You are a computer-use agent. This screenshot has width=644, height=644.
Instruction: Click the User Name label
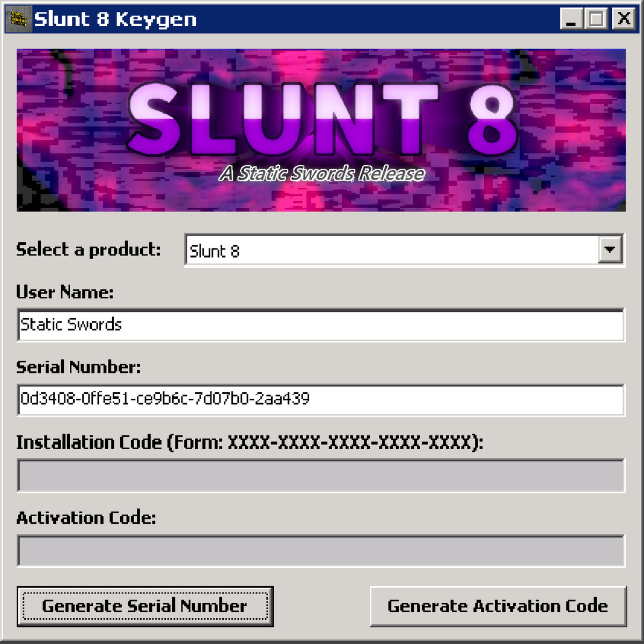coord(64,292)
